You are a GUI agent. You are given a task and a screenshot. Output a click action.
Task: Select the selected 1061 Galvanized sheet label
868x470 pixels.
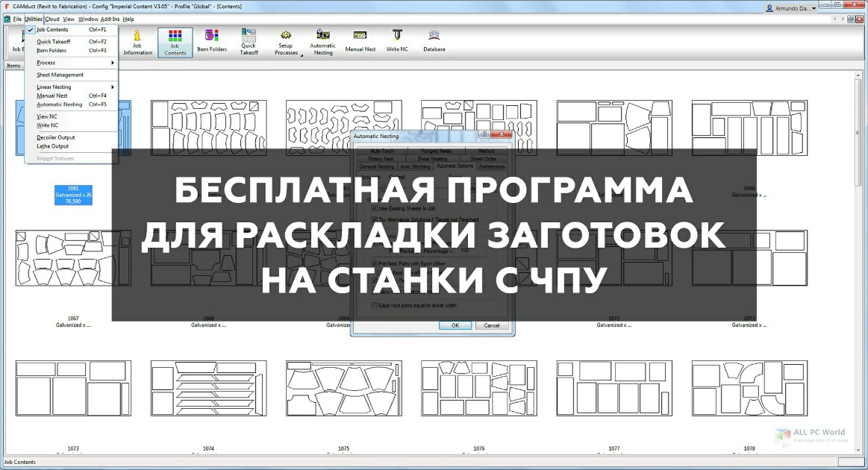coord(73,195)
